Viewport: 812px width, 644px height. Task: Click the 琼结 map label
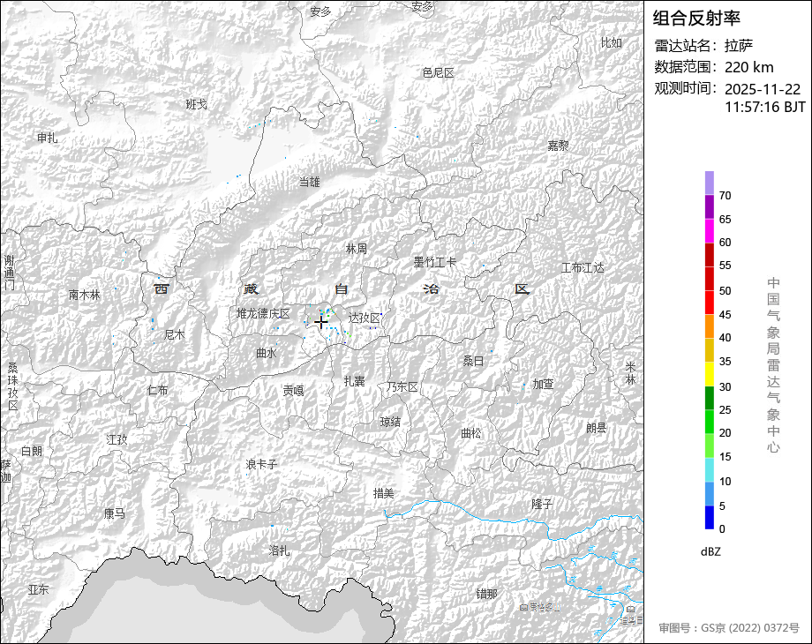click(x=390, y=422)
